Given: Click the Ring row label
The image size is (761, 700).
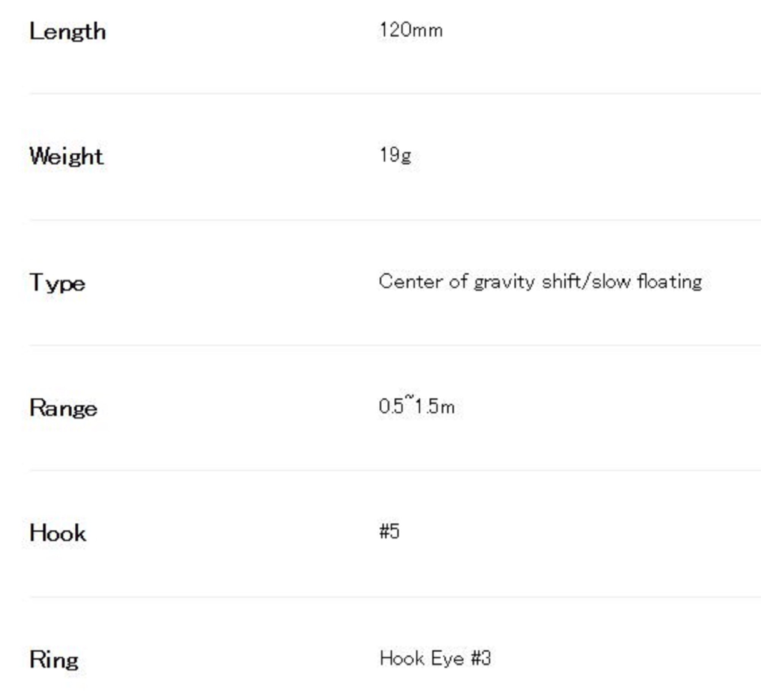Looking at the screenshot, I should pos(54,659).
